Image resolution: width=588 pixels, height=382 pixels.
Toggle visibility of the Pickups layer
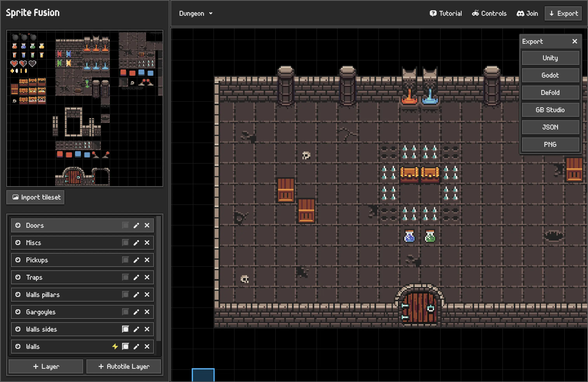coord(18,260)
